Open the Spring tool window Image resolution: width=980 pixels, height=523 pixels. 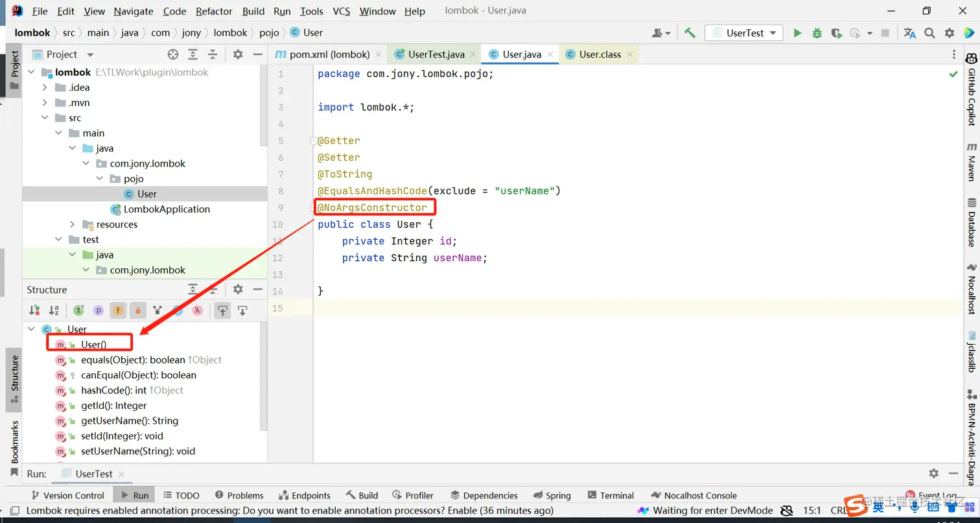pyautogui.click(x=552, y=495)
